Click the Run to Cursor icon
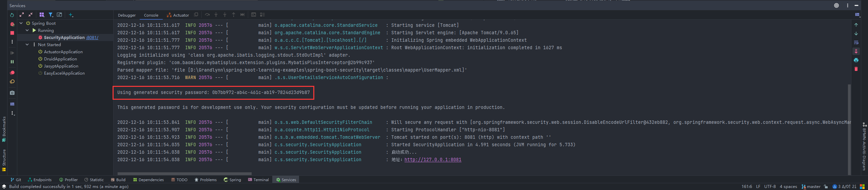Screen dimensions: 868x190 click(x=242, y=15)
